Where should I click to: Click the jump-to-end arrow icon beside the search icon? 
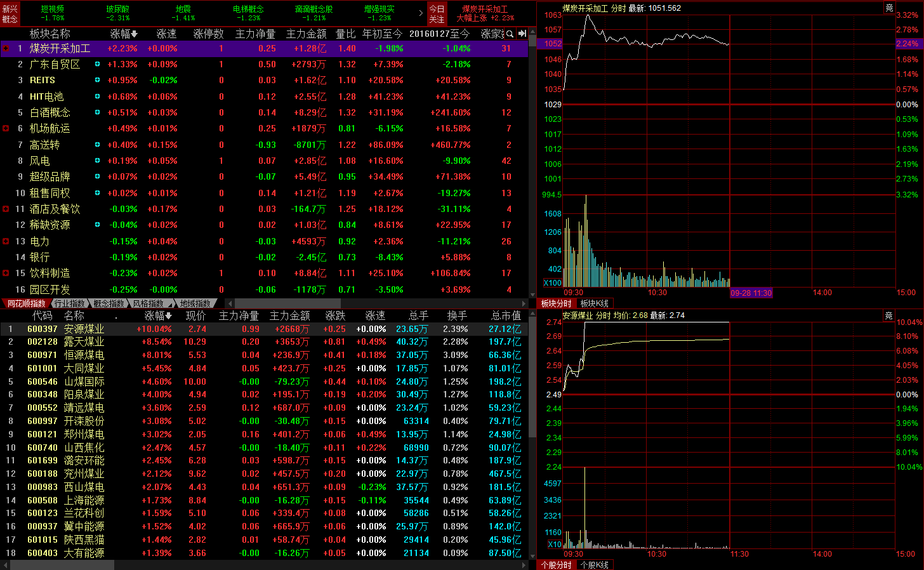point(522,34)
